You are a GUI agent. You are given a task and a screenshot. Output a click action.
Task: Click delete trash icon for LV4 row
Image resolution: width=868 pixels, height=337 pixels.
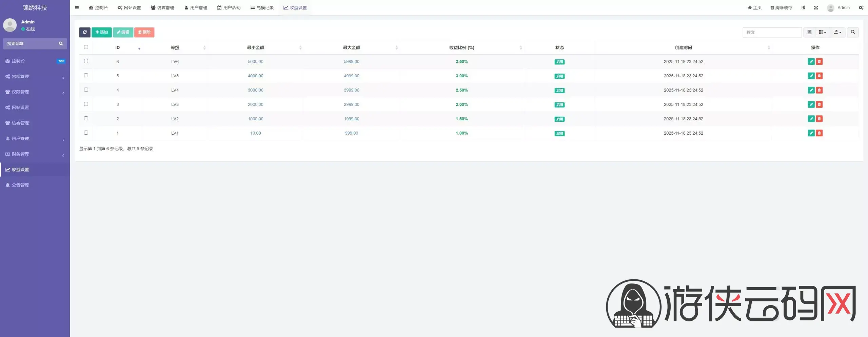tap(819, 90)
